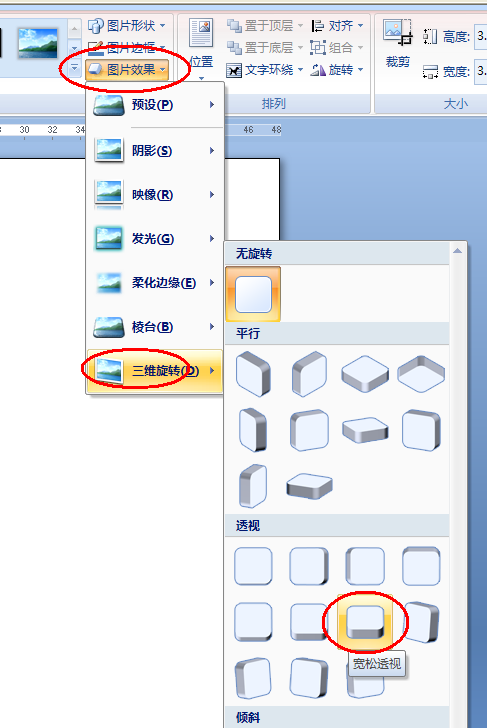Choose the last preset in first parallel row

(x=421, y=374)
